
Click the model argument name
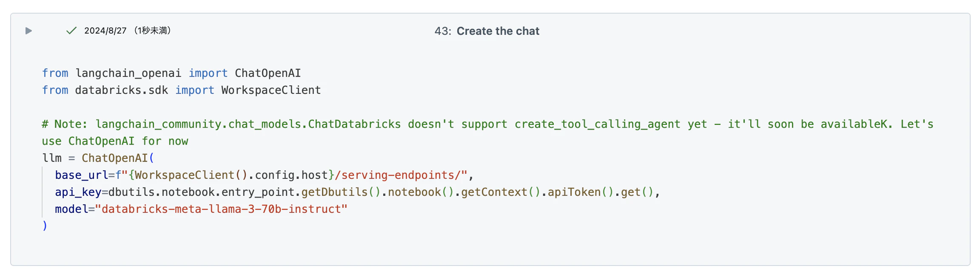pos(71,209)
